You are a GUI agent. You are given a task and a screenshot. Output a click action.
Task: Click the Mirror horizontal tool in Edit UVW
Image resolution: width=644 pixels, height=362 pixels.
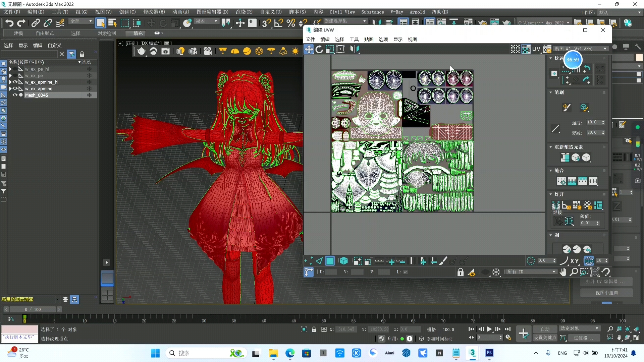pos(354,49)
